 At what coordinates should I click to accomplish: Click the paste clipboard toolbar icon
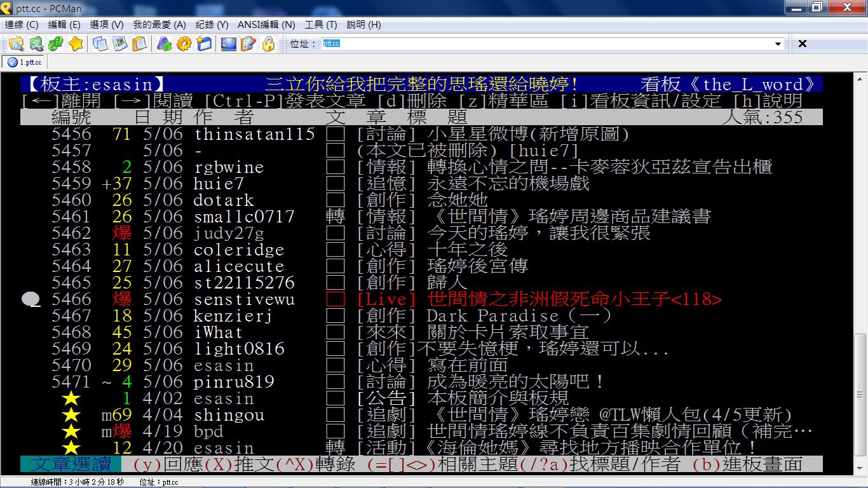coord(140,44)
